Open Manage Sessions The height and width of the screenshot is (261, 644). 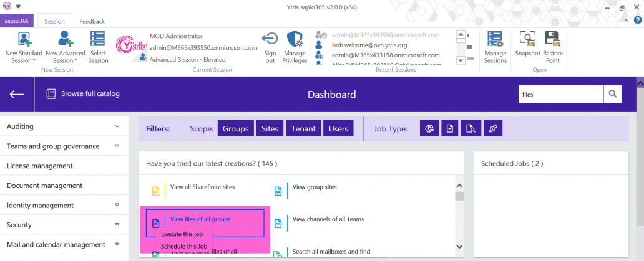pos(495,47)
